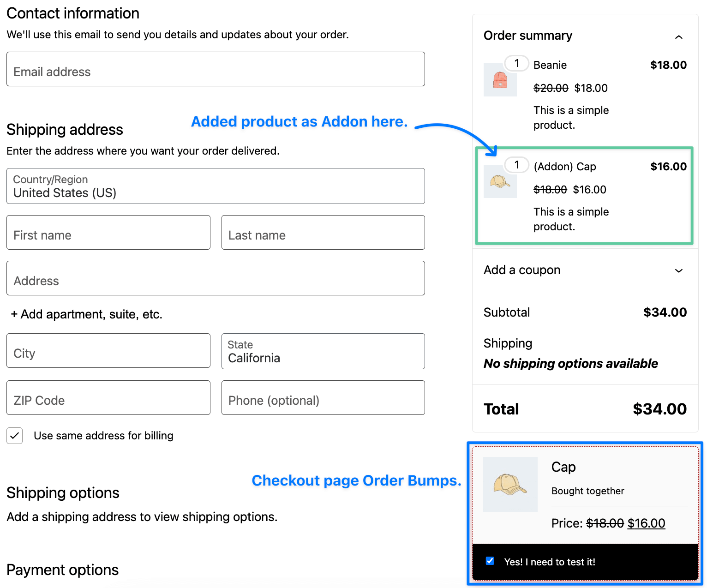This screenshot has width=707, height=588.
Task: Focus the City input field
Action: [108, 351]
